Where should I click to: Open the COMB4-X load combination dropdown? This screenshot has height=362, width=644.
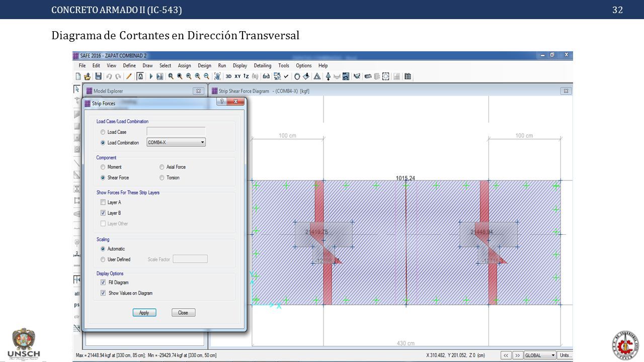click(176, 142)
